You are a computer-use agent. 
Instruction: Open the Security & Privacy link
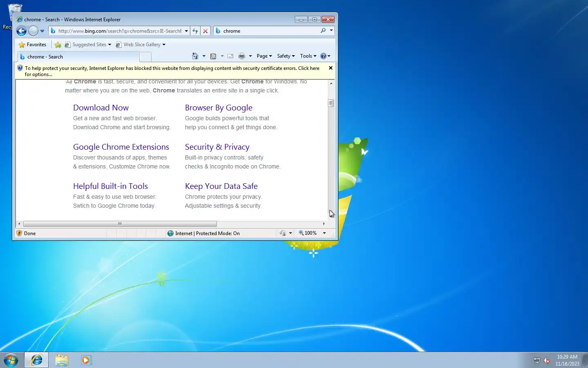coord(217,147)
